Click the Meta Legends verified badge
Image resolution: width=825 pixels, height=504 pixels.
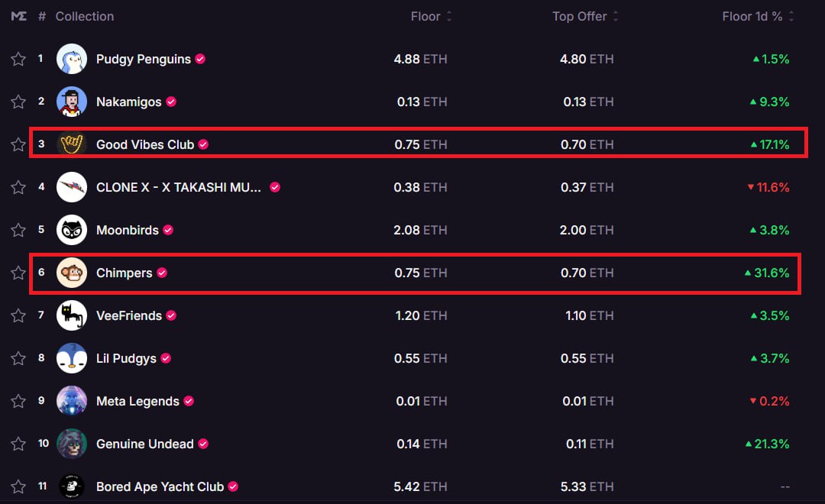(x=189, y=401)
